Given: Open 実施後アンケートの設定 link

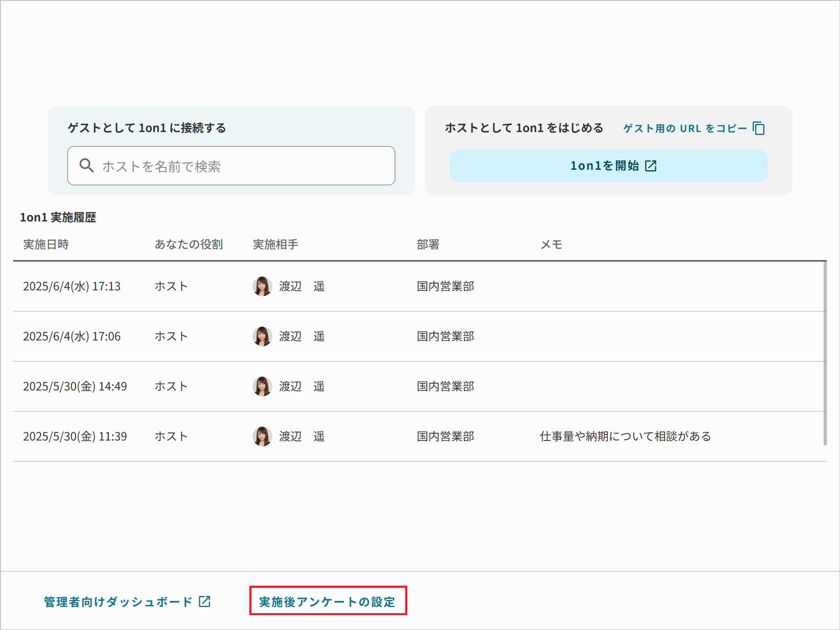Looking at the screenshot, I should (x=327, y=602).
